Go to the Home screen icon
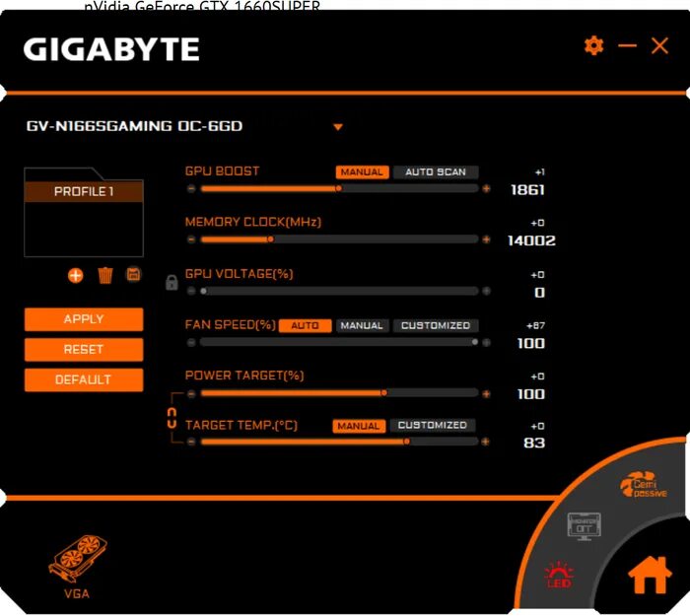The height and width of the screenshot is (616, 690). click(650, 575)
